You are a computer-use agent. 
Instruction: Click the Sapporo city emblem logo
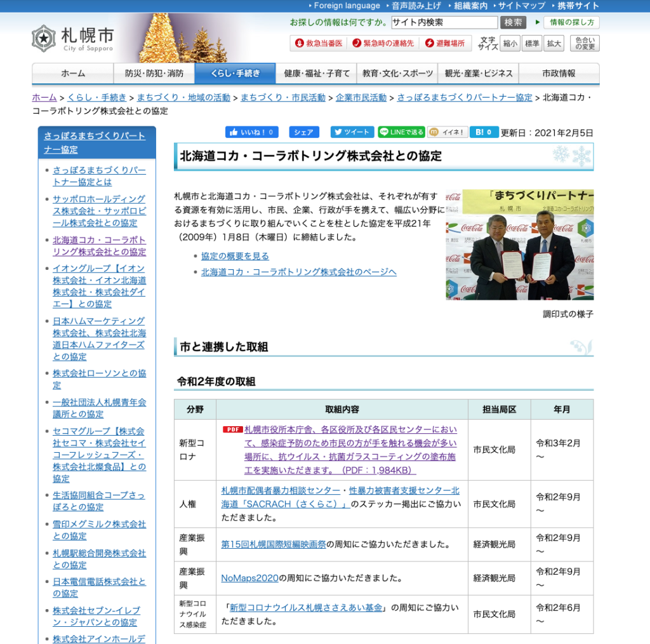tap(44, 39)
